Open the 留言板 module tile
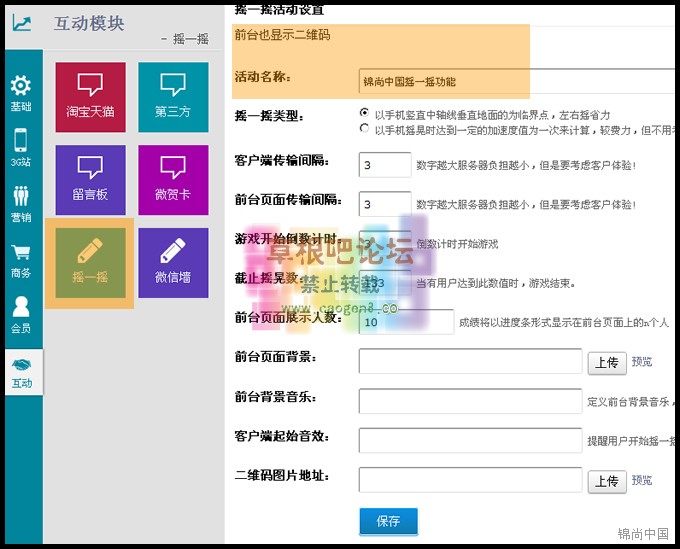 (x=91, y=180)
